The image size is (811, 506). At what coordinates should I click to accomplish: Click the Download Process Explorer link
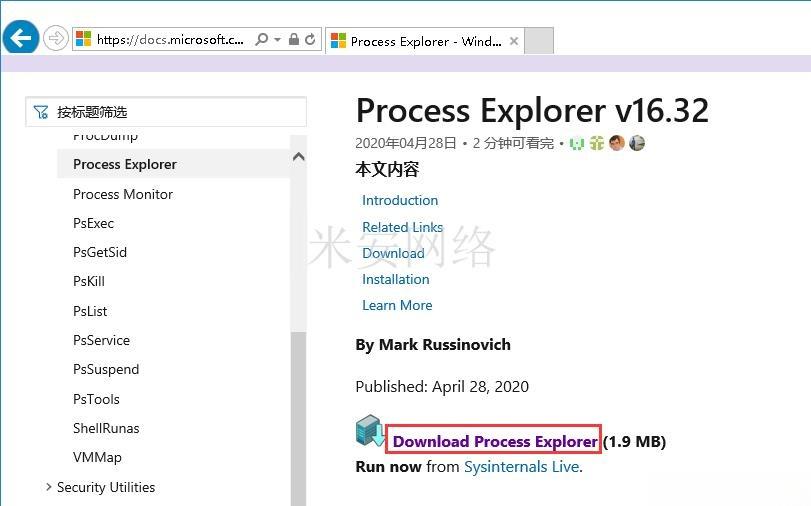(495, 441)
